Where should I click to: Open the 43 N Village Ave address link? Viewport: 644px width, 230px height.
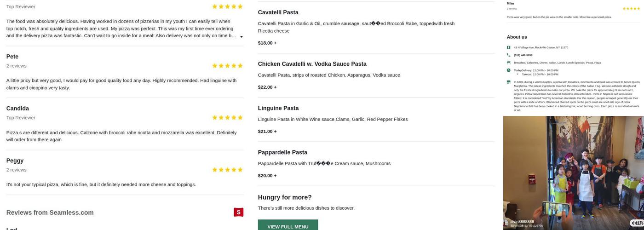(540, 47)
